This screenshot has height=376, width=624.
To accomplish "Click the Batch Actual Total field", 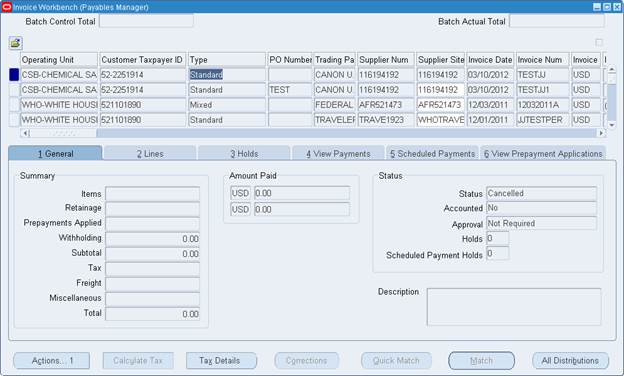I will point(557,21).
